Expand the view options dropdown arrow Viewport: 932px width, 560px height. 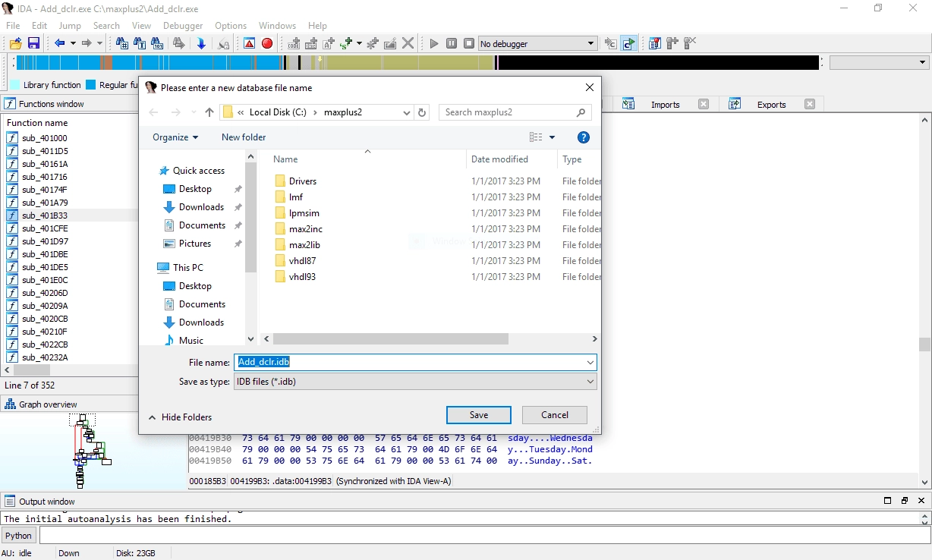(552, 137)
